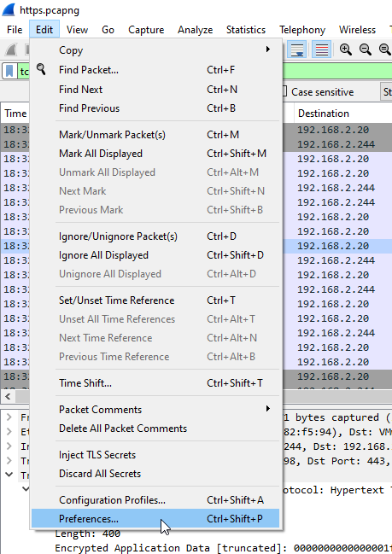Viewport: 392px width, 554px height.
Task: Open the Statistics menu
Action: pyautogui.click(x=246, y=30)
